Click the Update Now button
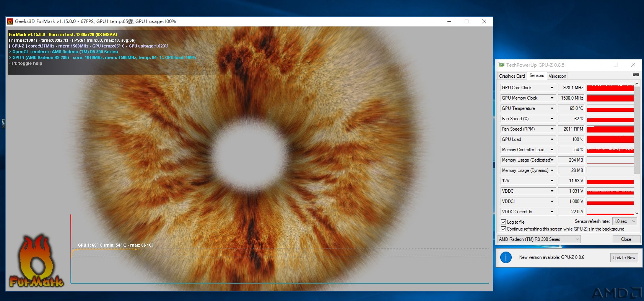 (x=624, y=258)
